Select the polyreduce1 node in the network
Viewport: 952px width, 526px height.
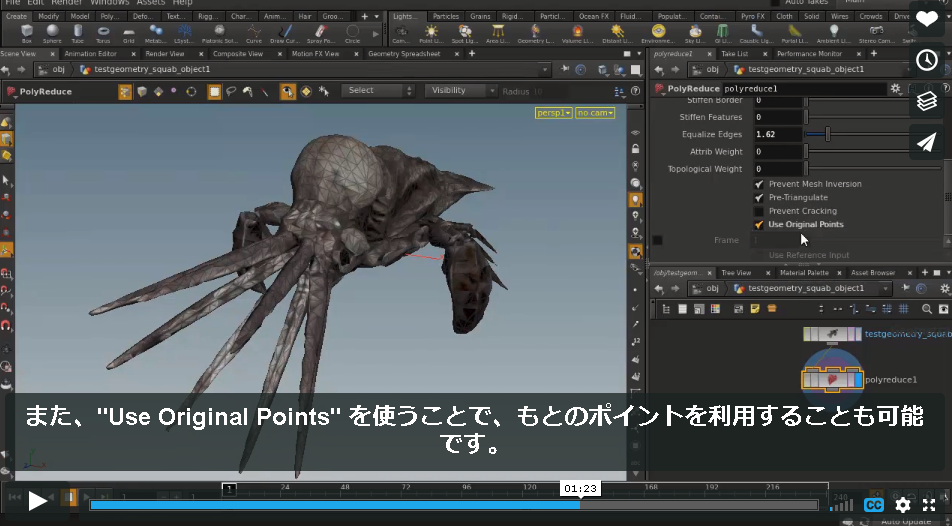pos(832,380)
